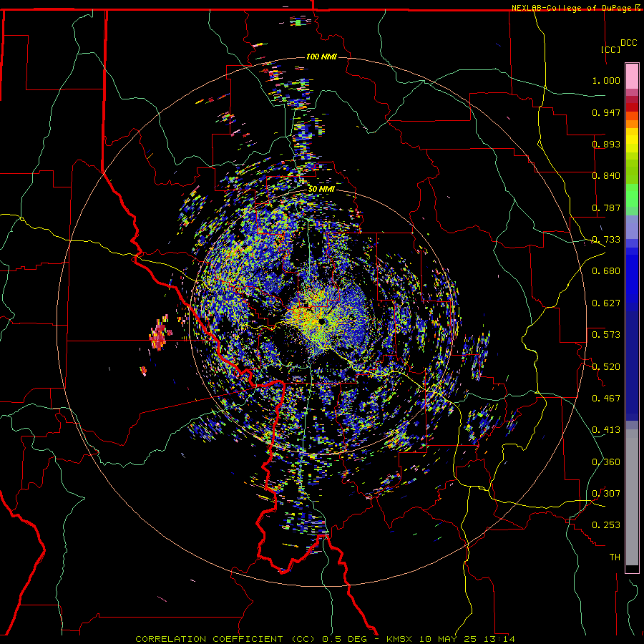Pick the gray color bar segment
The height and width of the screenshot is (644, 644).
pos(632,497)
